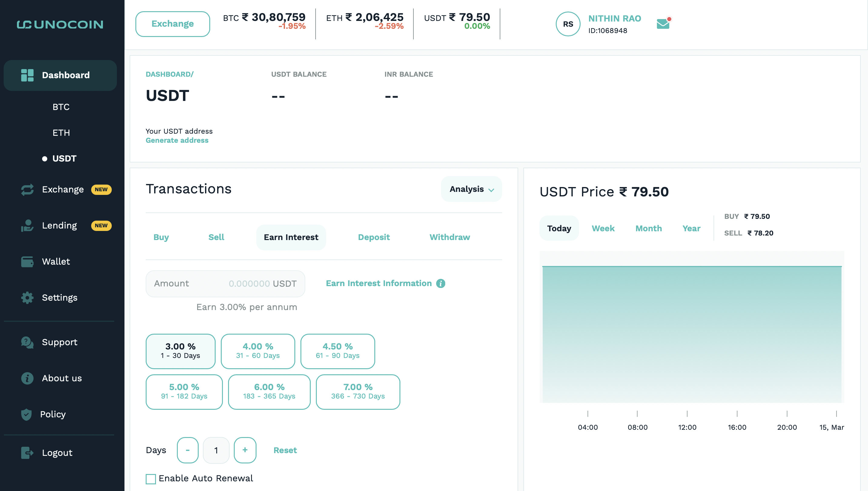868x491 pixels.
Task: Open Policy in the sidebar
Action: point(53,414)
